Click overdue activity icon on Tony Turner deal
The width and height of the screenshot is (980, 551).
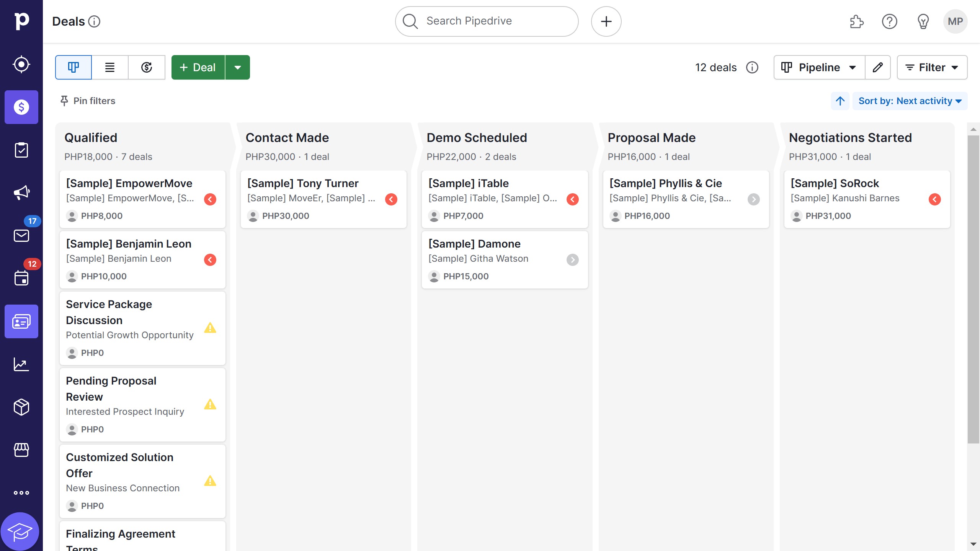click(x=391, y=199)
